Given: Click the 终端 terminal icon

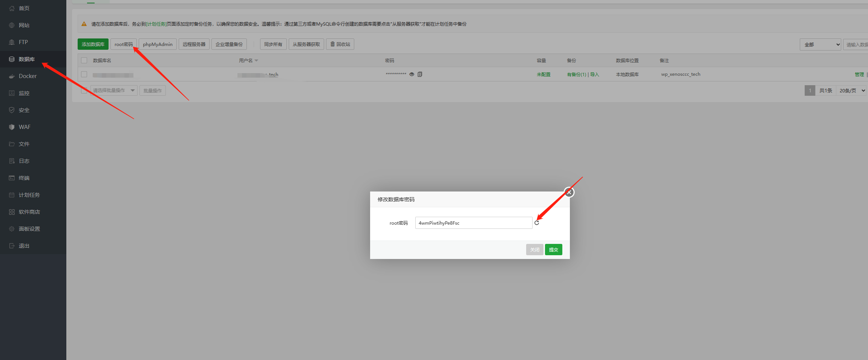Looking at the screenshot, I should (x=12, y=178).
